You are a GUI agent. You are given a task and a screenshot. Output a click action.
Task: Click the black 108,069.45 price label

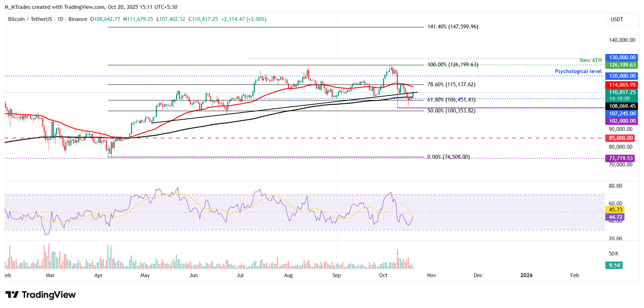pyautogui.click(x=622, y=106)
